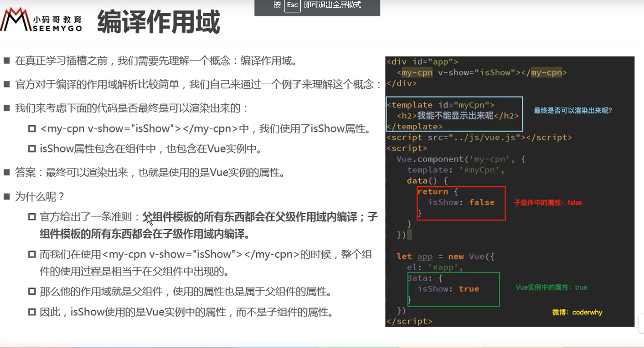Click the line isShow属性包含在组件中
Screen dimensions: 644x348
[x=151, y=149]
